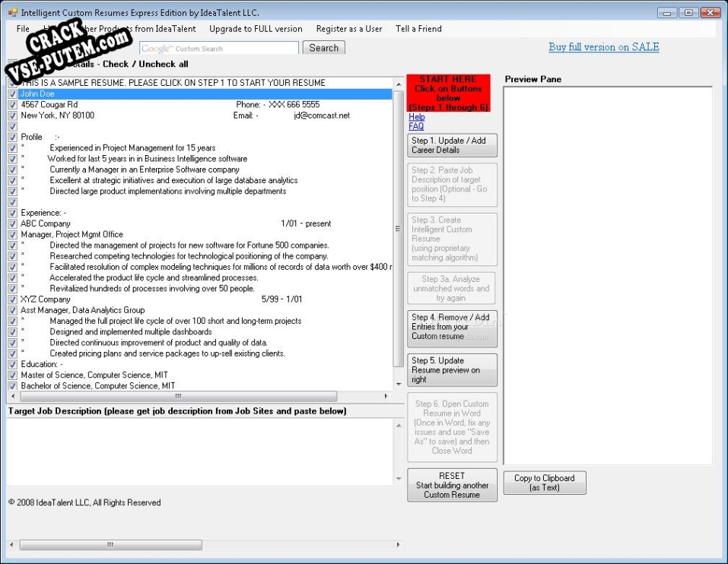The height and width of the screenshot is (564, 728).
Task: Select 'Currently a Manager in an Enterprise' line
Action: 145,170
